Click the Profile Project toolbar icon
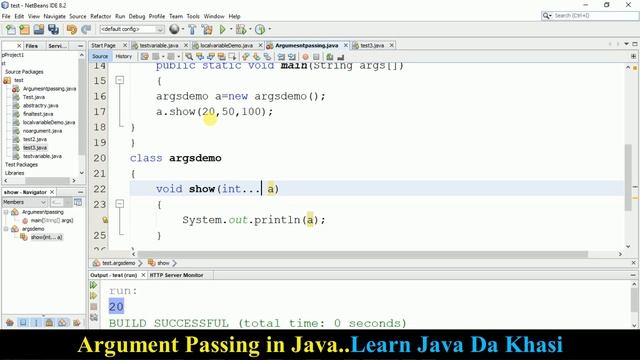Image resolution: width=640 pixels, height=360 pixels. pos(260,29)
